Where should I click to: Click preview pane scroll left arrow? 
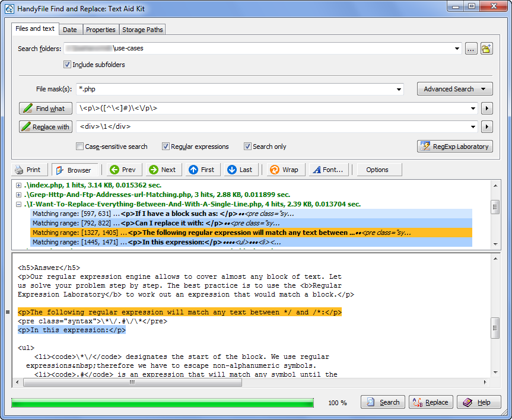[17, 382]
